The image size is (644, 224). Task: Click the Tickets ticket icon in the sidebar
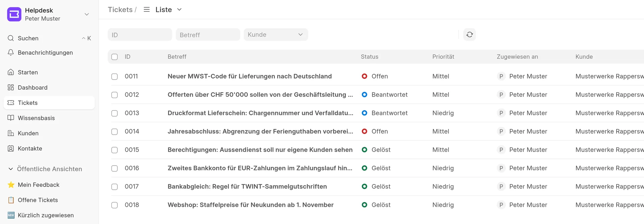[x=11, y=102]
